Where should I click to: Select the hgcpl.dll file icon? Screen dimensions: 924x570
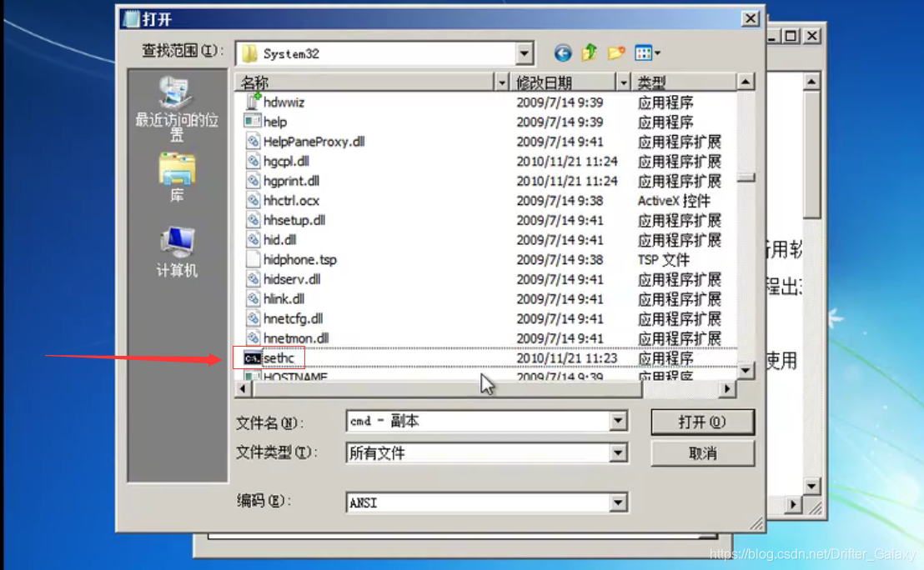(253, 161)
